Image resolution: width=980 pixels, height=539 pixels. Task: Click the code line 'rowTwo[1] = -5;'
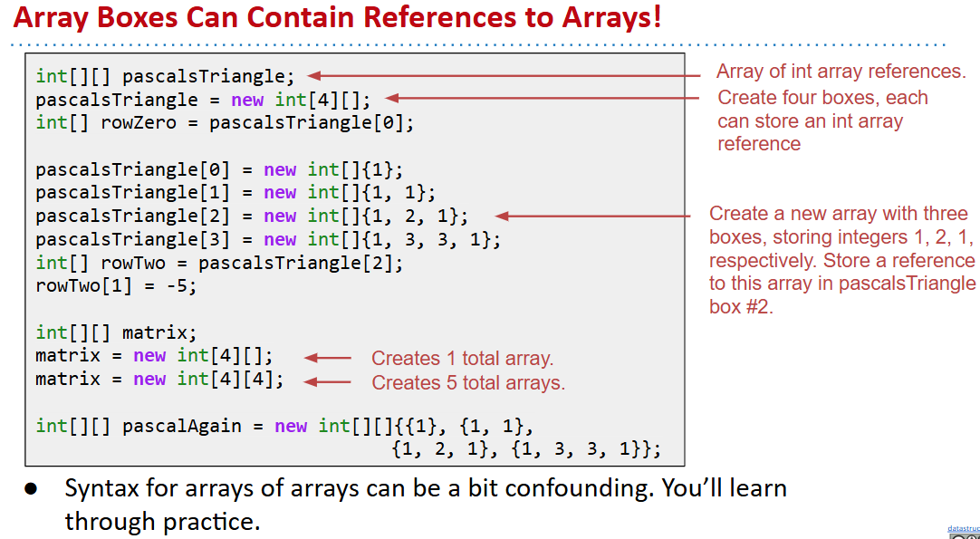(x=116, y=286)
